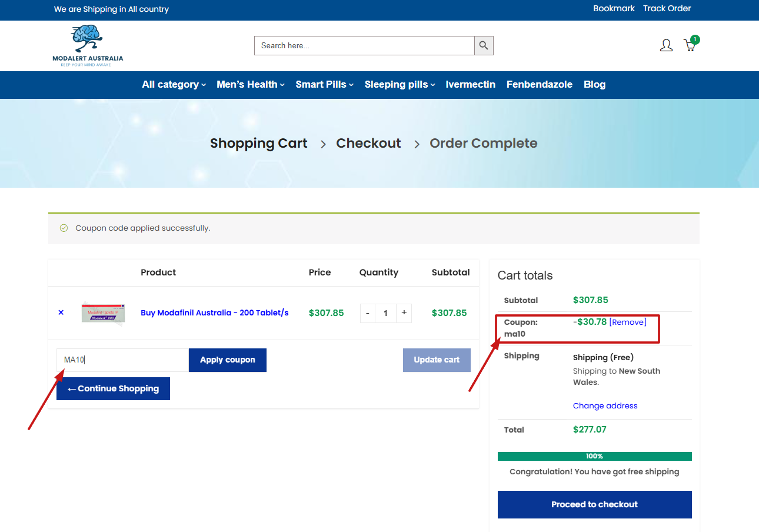Image resolution: width=759 pixels, height=532 pixels.
Task: Increase quantity with the plus button
Action: click(x=404, y=313)
